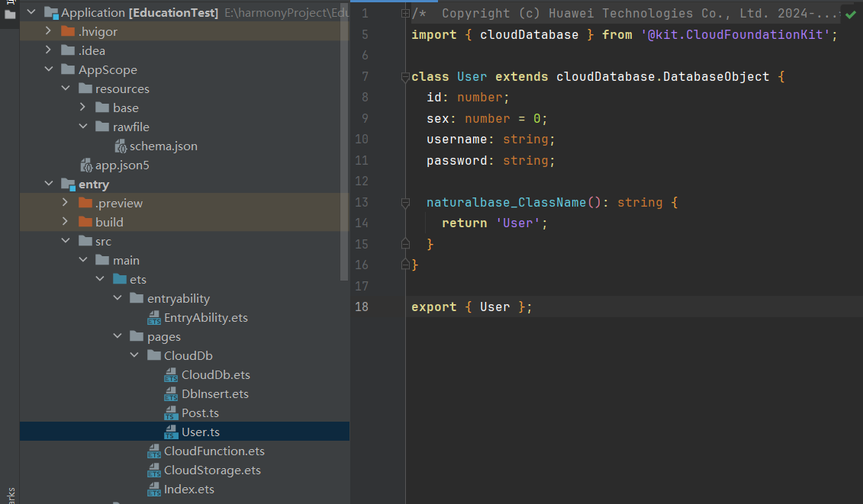Expand the folded copyright comment
The width and height of the screenshot is (863, 504).
tap(405, 14)
